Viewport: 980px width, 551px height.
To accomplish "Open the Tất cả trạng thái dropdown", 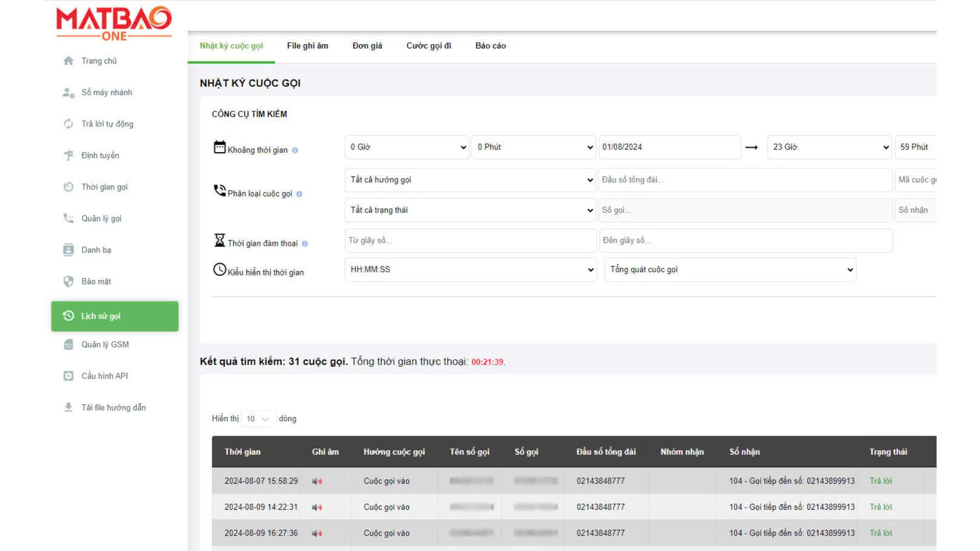I will 470,210.
